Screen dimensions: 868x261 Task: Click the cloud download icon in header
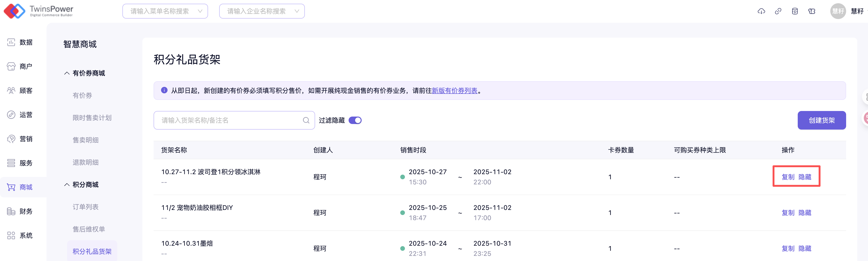coord(761,11)
